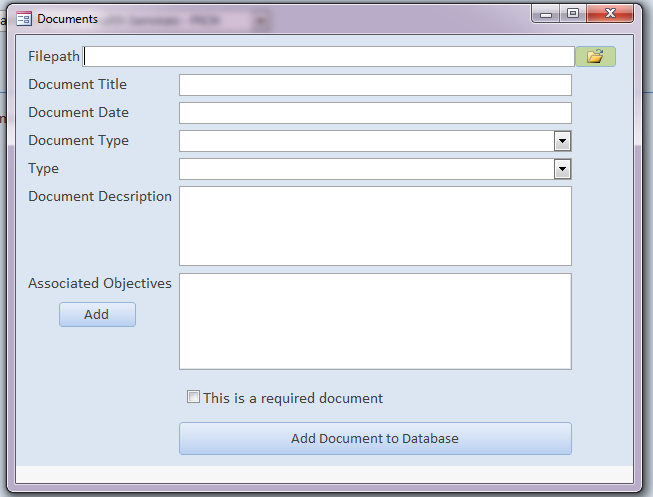Viewport: 653px width, 497px height.
Task: Maximize the Documents window
Action: point(573,14)
